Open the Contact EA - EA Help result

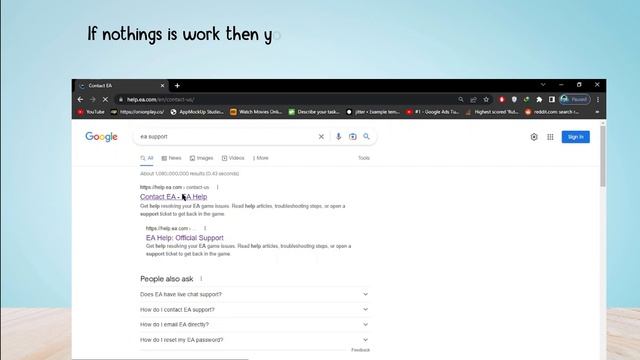(x=173, y=197)
